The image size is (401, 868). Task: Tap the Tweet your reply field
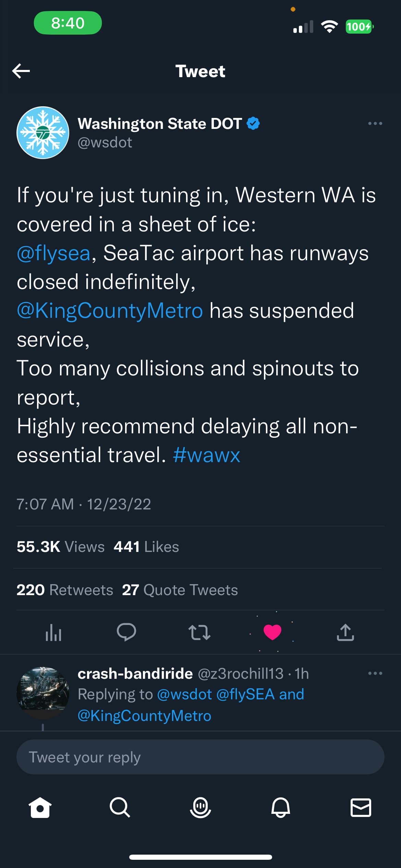pos(200,757)
